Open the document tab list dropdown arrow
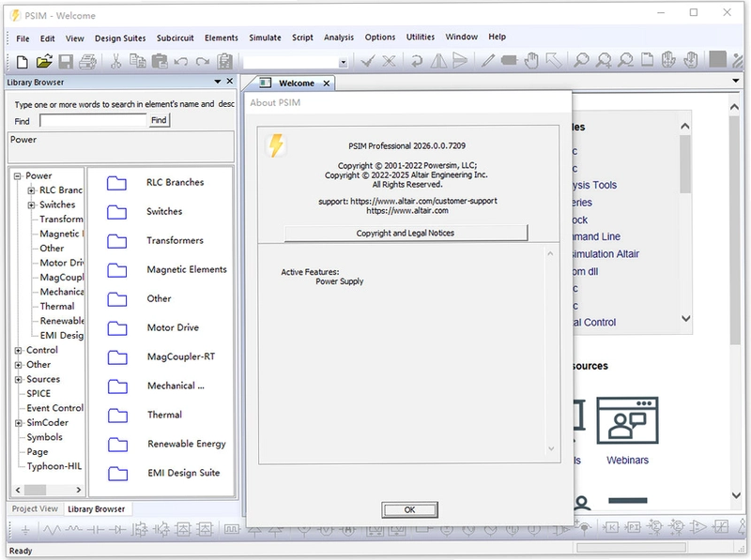Screen dimensions: 751x560 [736, 81]
